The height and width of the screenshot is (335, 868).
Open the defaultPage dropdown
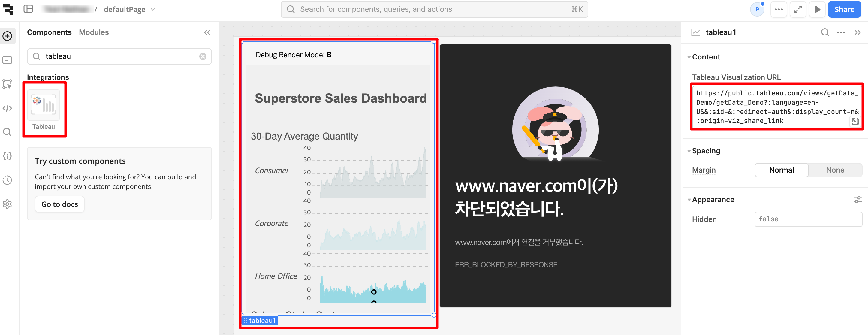pos(130,9)
